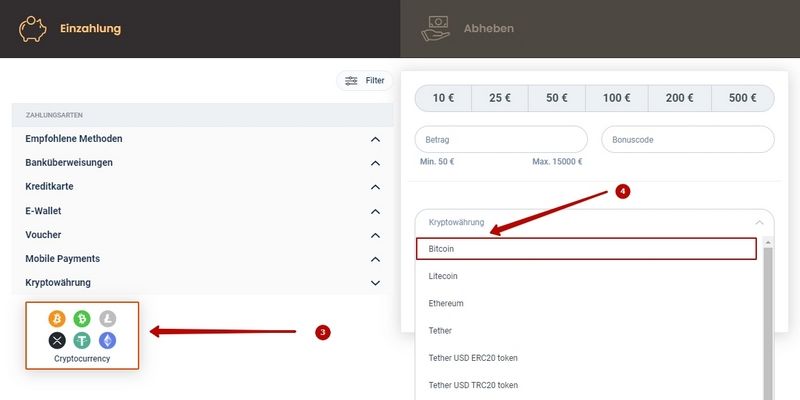Screen dimensions: 800x400
Task: Click the gray Litecoin coin icon
Action: click(x=107, y=318)
